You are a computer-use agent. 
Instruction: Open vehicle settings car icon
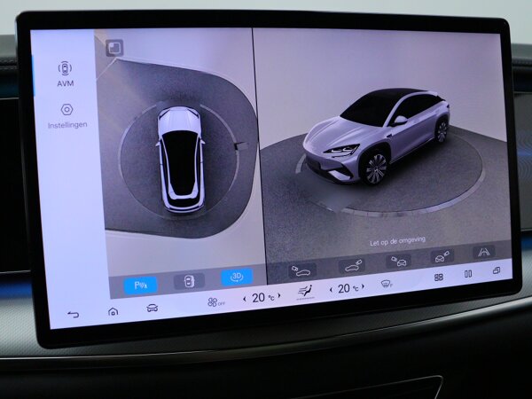[152, 308]
